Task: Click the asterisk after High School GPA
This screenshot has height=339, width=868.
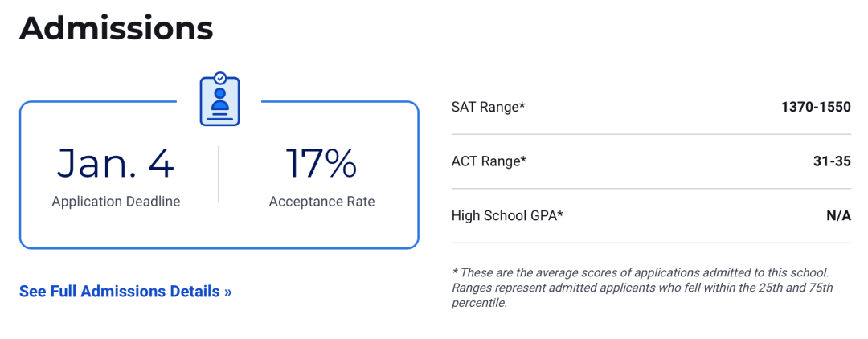Action: [x=560, y=214]
